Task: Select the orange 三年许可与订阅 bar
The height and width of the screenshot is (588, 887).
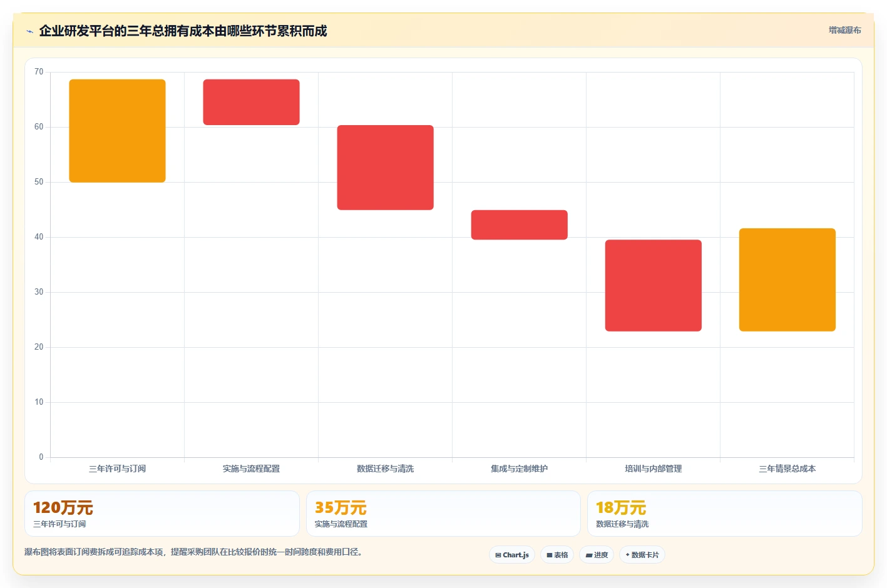Action: [x=117, y=131]
